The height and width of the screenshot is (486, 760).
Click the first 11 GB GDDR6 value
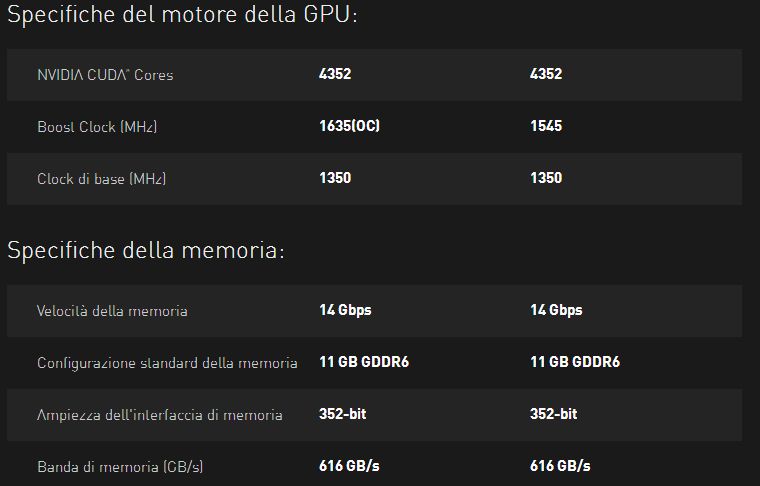364,362
